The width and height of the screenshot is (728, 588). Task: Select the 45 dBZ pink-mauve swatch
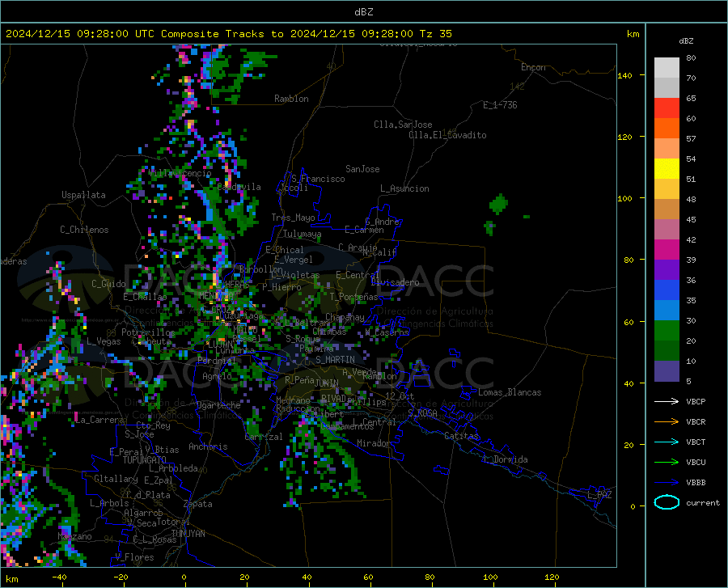[667, 229]
